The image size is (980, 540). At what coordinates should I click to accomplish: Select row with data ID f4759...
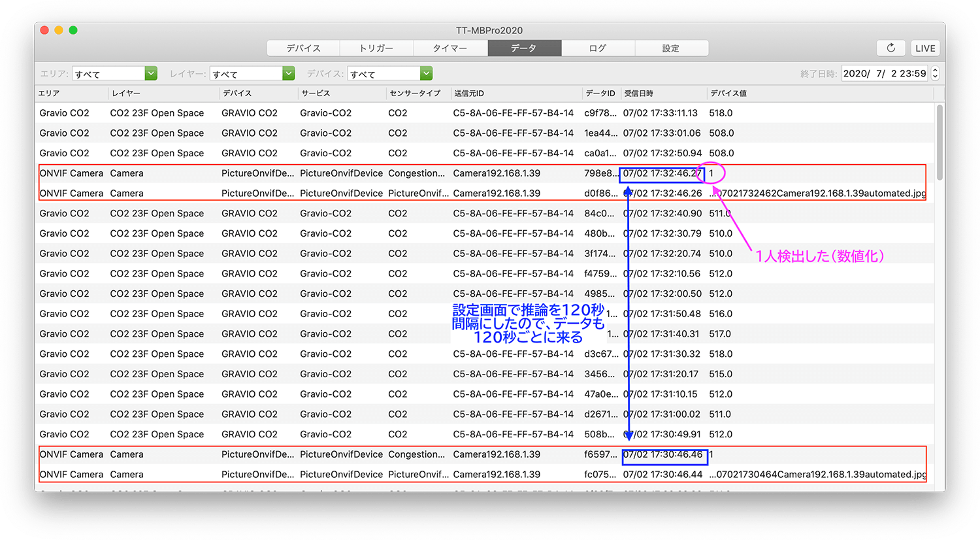click(x=485, y=274)
